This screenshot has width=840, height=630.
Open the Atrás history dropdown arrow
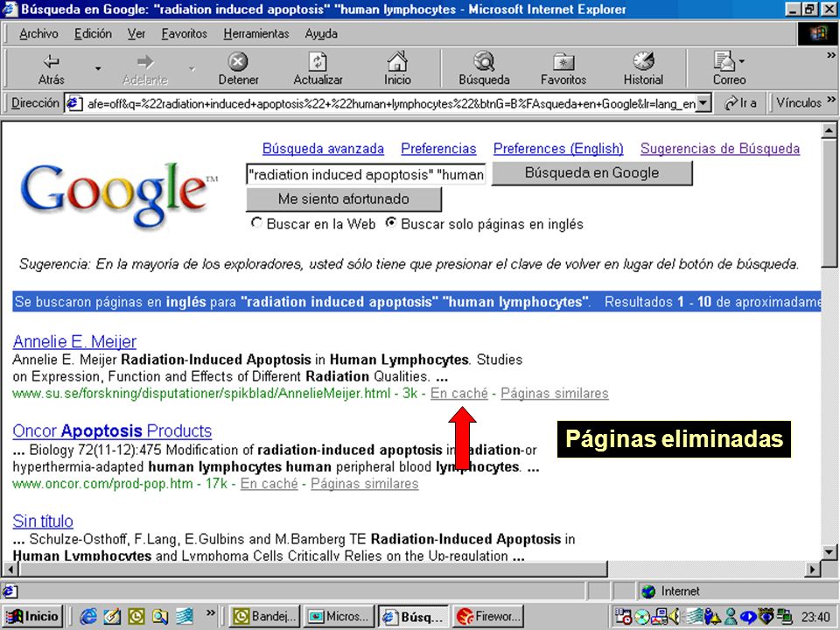point(97,68)
